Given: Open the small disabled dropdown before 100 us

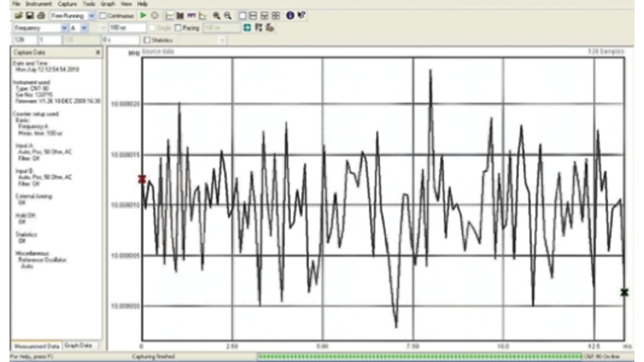Looking at the screenshot, I should [x=102, y=28].
